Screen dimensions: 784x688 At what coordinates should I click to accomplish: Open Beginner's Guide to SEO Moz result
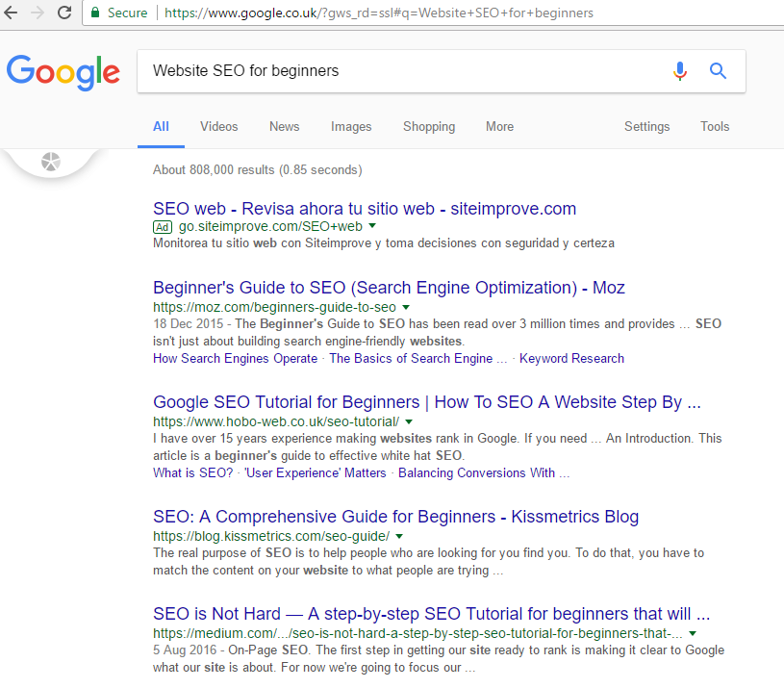click(389, 288)
